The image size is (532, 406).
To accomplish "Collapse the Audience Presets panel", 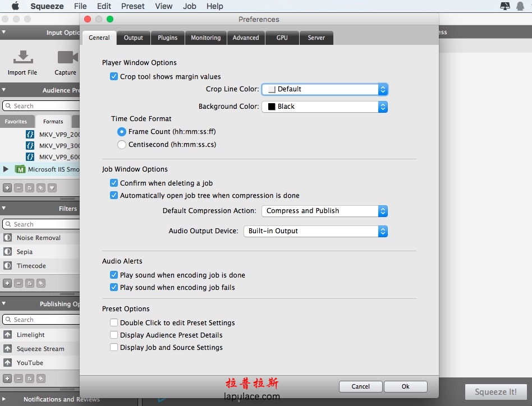I will point(4,90).
